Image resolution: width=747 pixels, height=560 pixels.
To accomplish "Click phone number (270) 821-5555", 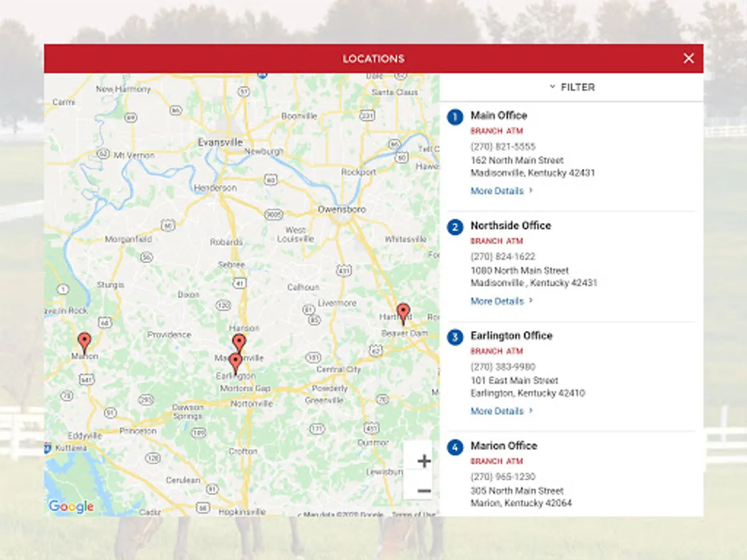I will click(503, 146).
